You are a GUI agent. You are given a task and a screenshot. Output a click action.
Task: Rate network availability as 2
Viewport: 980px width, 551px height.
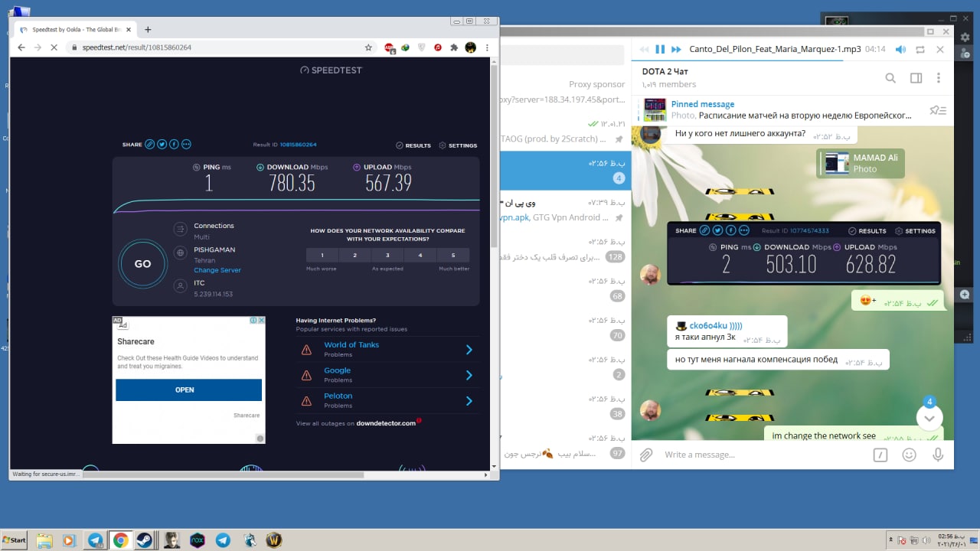(x=355, y=256)
